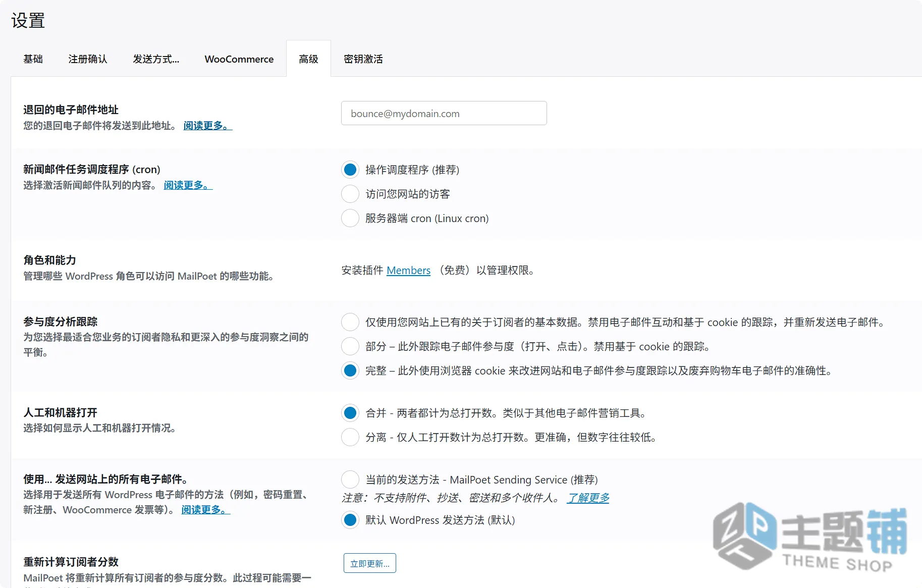Click the 退回的电子邮件地址 heading

click(71, 110)
